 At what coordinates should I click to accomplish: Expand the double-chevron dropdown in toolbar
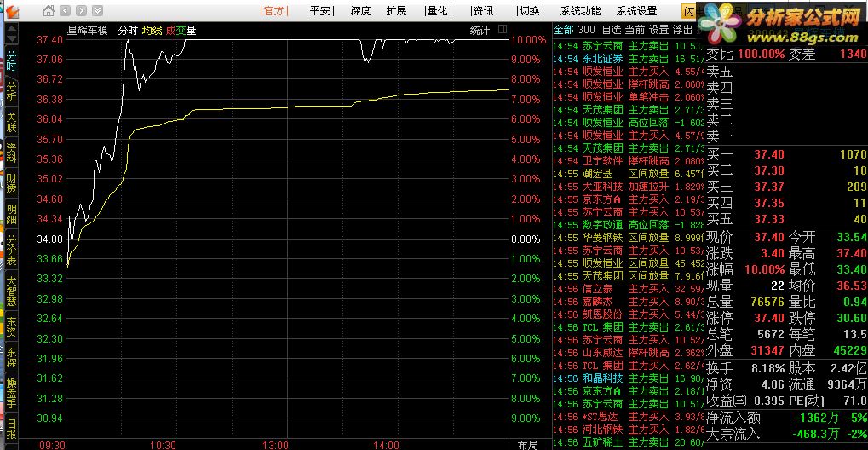coord(97,10)
